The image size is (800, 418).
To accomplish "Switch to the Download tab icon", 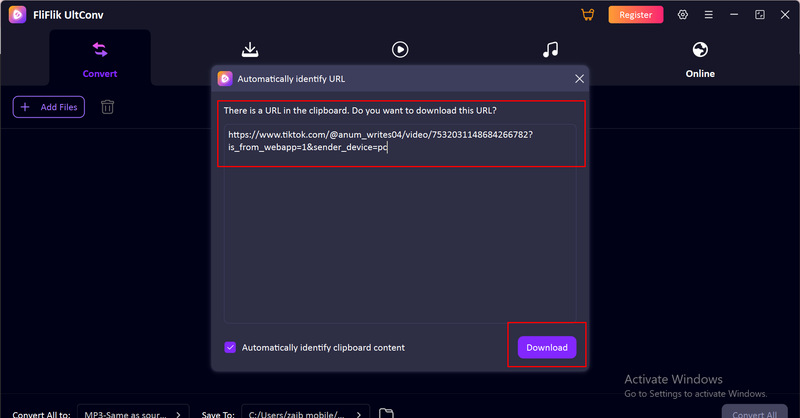I will 250,50.
